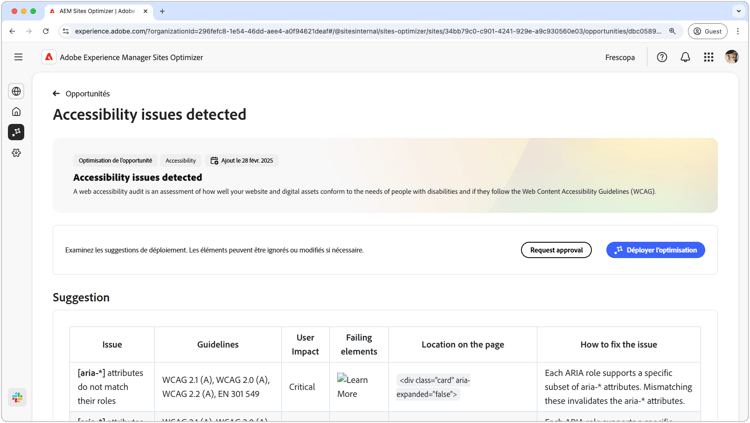
Task: Expand the tab search dropdown chevron
Action: [x=739, y=11]
